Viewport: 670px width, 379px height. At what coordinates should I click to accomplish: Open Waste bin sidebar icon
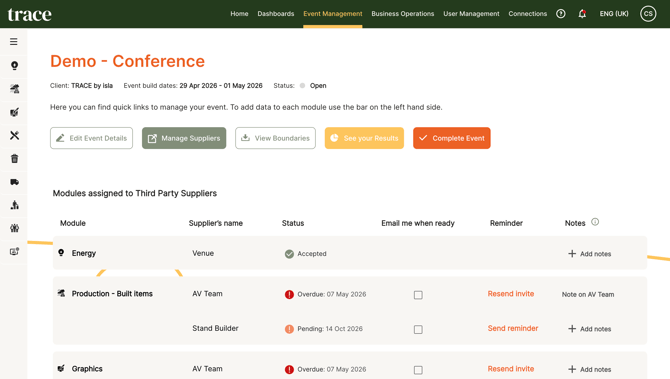tap(14, 159)
